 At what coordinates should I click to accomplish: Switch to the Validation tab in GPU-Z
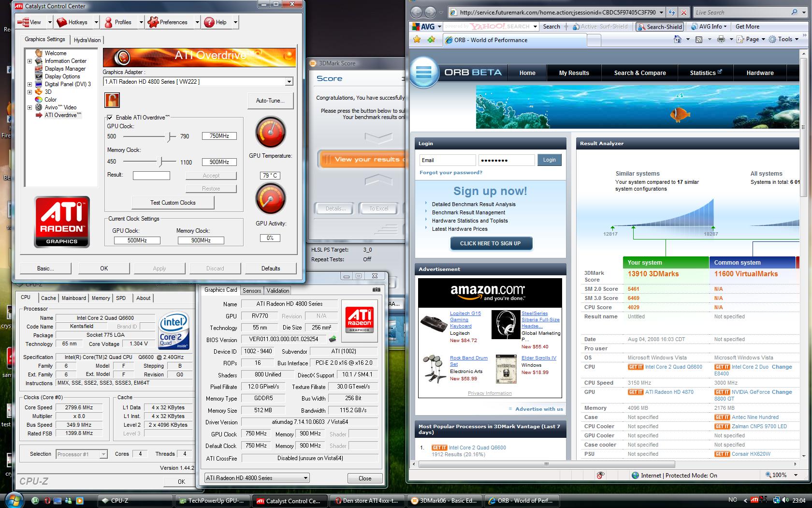(x=278, y=291)
